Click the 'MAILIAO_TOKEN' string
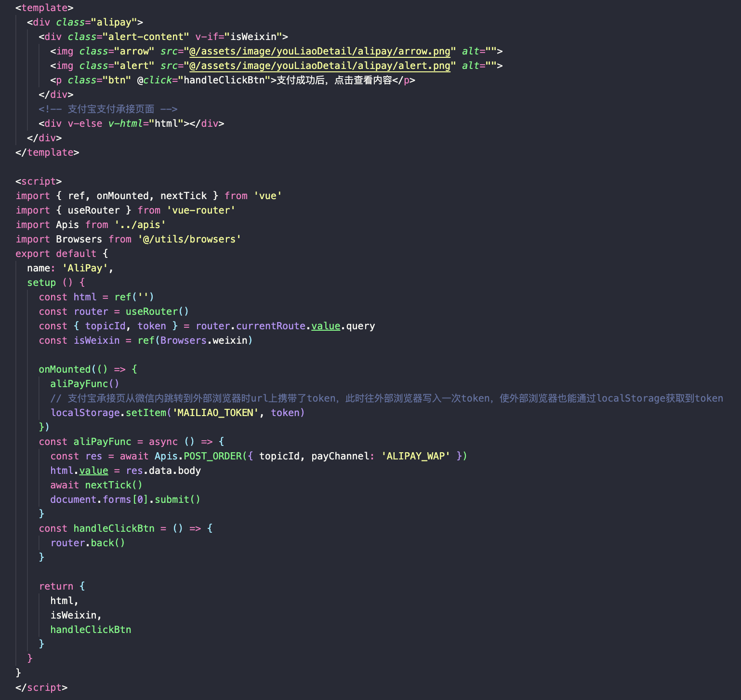The image size is (741, 700). tap(216, 413)
